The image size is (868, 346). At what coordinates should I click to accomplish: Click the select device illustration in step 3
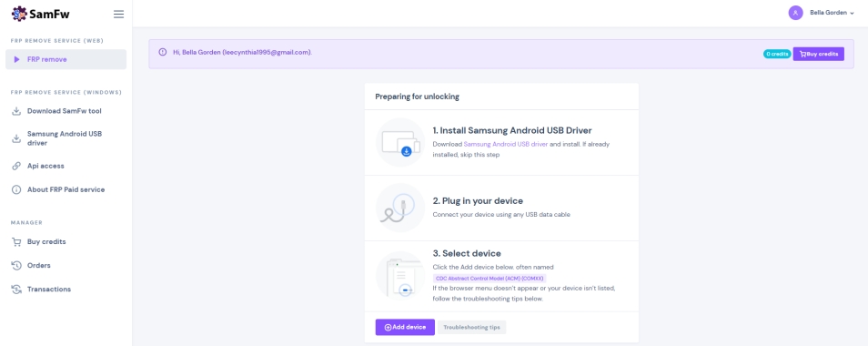pos(400,276)
